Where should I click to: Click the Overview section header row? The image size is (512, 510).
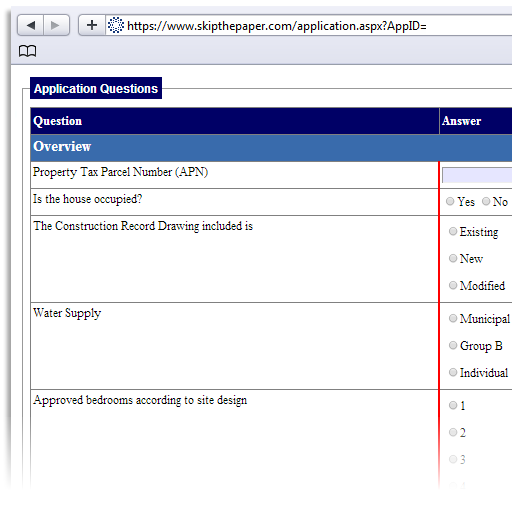point(271,148)
